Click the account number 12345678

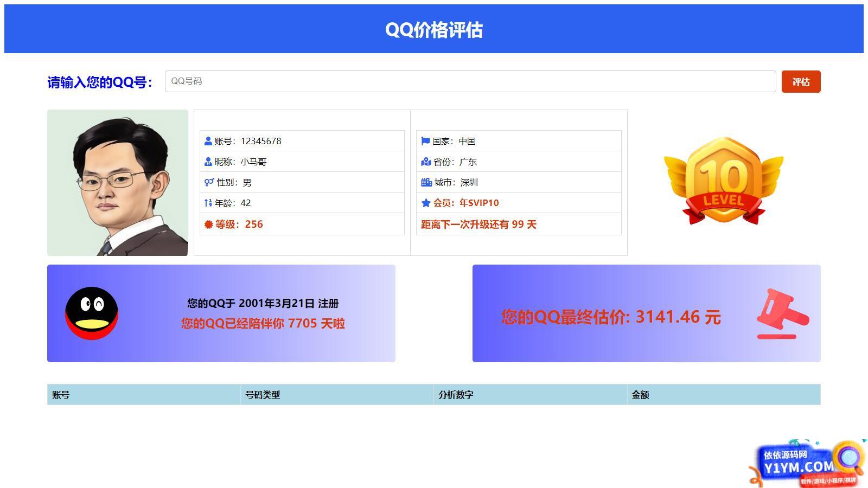[261, 141]
